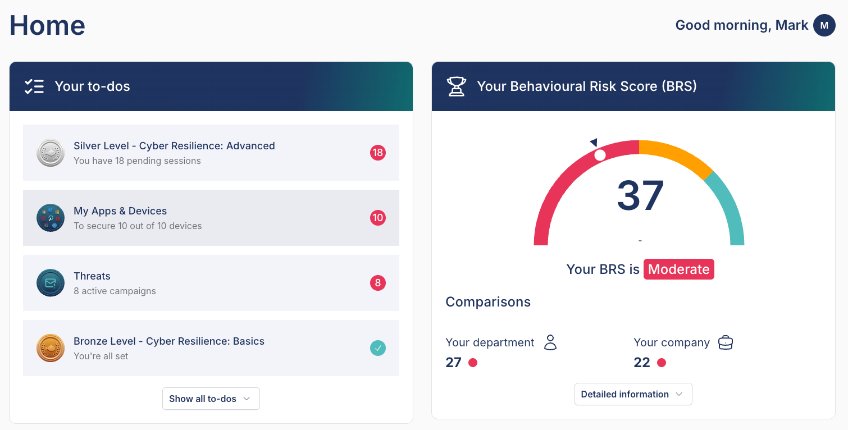Click the company briefcase icon

pos(725,342)
